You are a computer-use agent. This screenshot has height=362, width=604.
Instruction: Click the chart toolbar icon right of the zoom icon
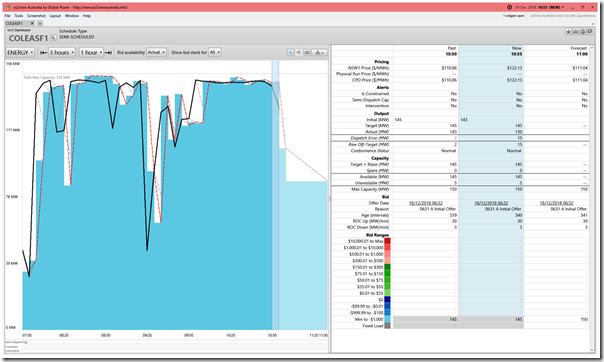click(x=299, y=52)
